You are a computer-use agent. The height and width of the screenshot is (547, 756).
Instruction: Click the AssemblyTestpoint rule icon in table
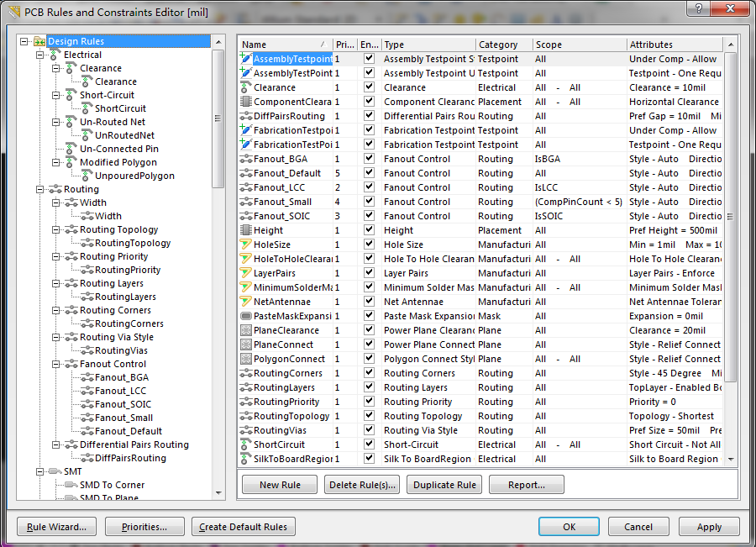coord(246,59)
